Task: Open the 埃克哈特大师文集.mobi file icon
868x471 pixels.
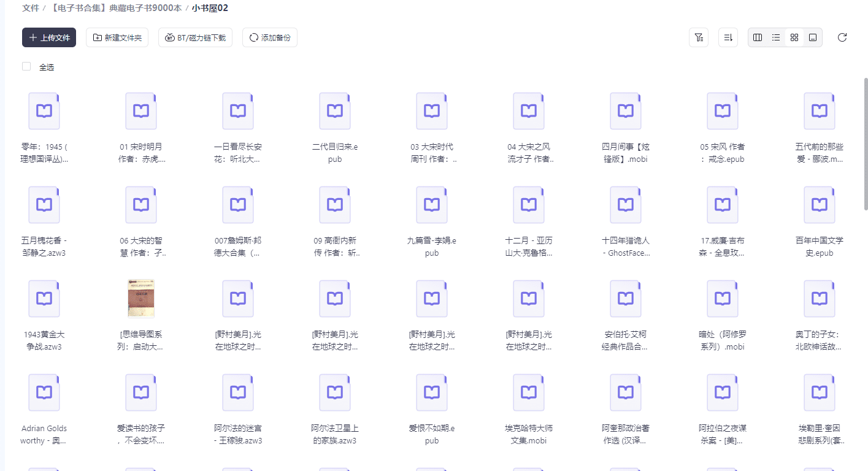Action: click(x=529, y=392)
